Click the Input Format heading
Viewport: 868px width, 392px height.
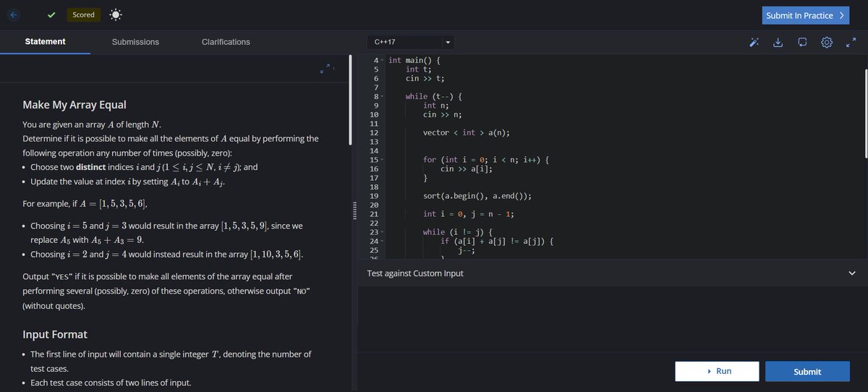coord(55,334)
